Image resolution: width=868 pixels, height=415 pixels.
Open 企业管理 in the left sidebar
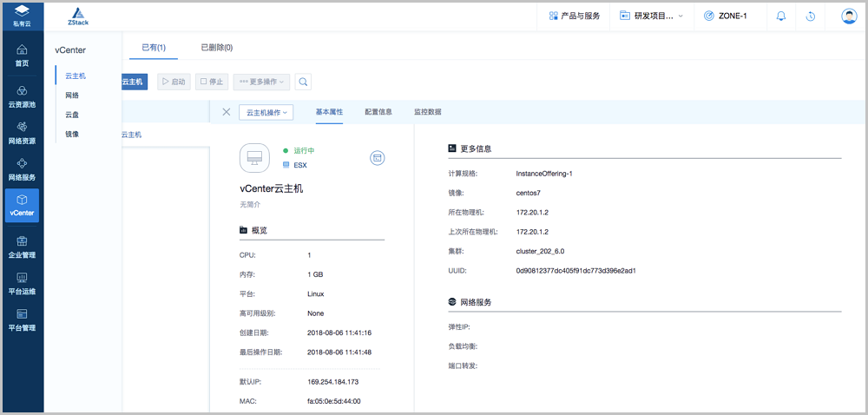[22, 247]
